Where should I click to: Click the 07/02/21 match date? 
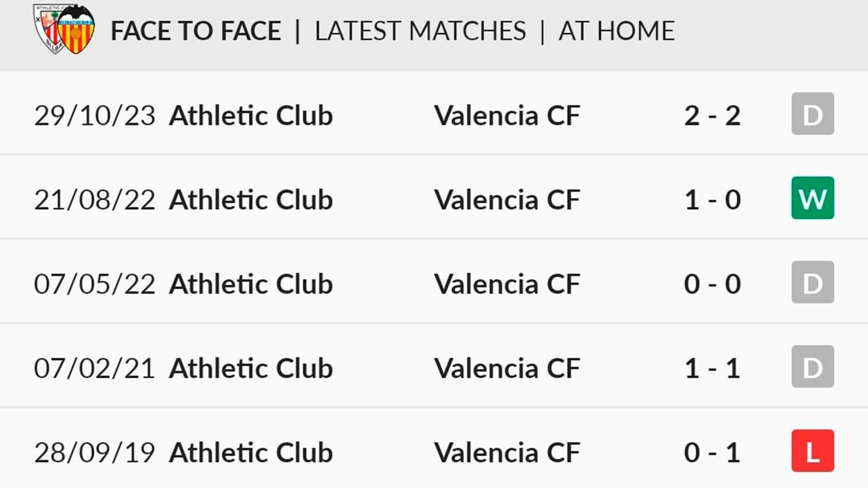(x=94, y=368)
